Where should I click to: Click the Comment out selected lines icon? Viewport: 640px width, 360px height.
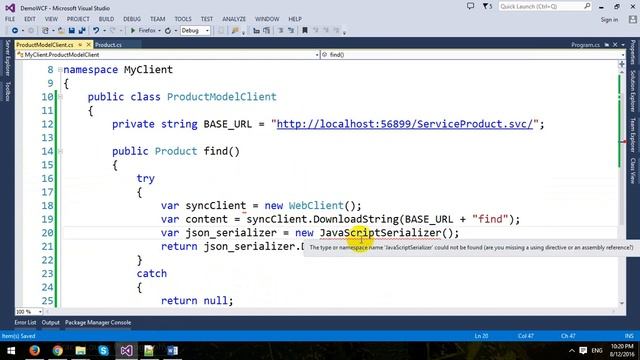tap(281, 31)
